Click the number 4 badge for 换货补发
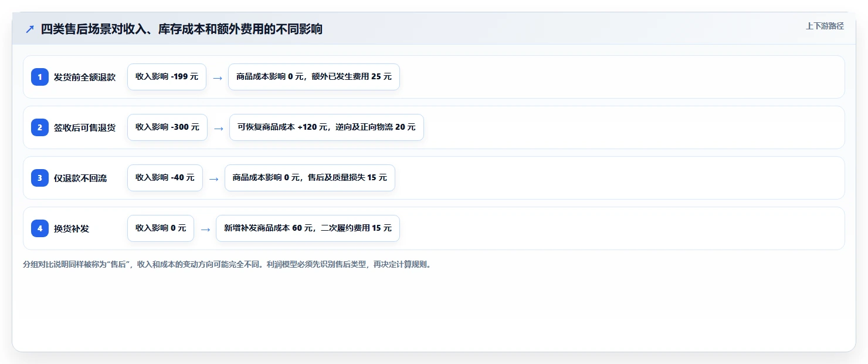This screenshot has height=364, width=868. [x=40, y=228]
